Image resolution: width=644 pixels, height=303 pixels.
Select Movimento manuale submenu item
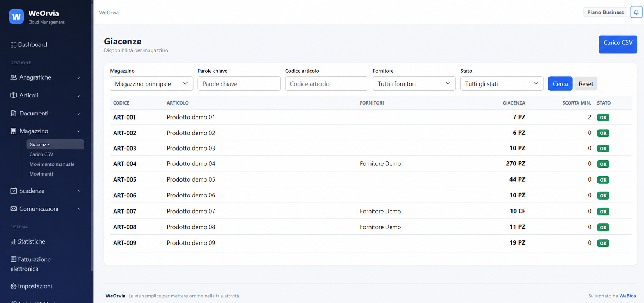point(52,164)
